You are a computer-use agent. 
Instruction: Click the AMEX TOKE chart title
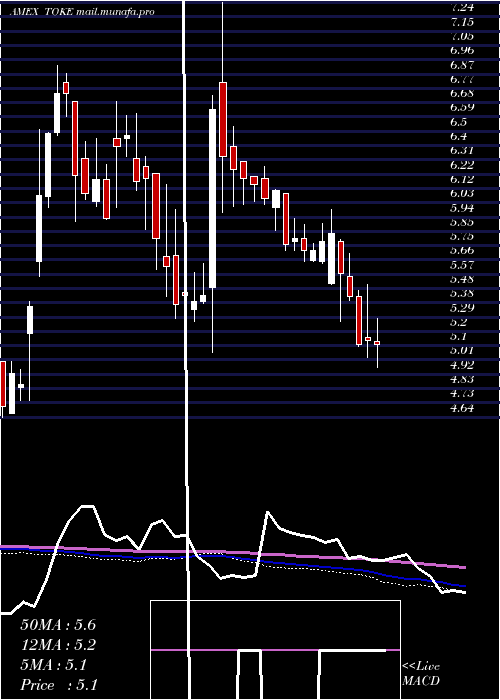[42, 12]
